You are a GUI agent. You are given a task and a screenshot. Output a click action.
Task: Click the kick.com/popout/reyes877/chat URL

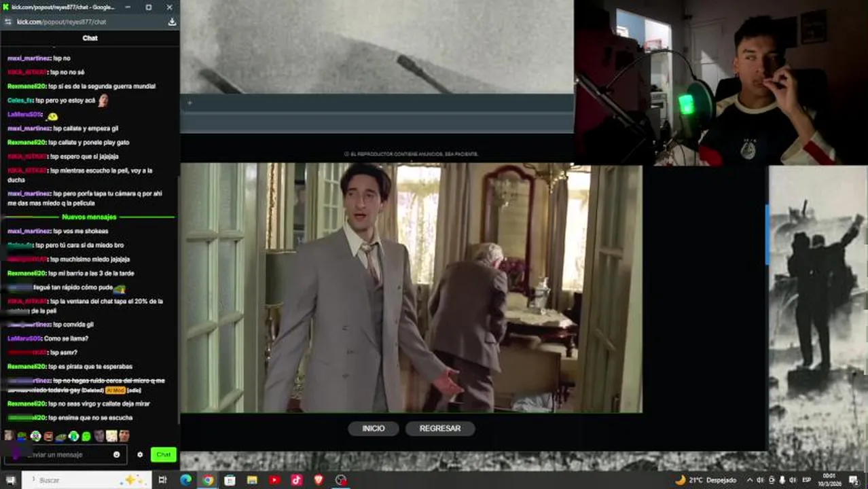pos(61,22)
